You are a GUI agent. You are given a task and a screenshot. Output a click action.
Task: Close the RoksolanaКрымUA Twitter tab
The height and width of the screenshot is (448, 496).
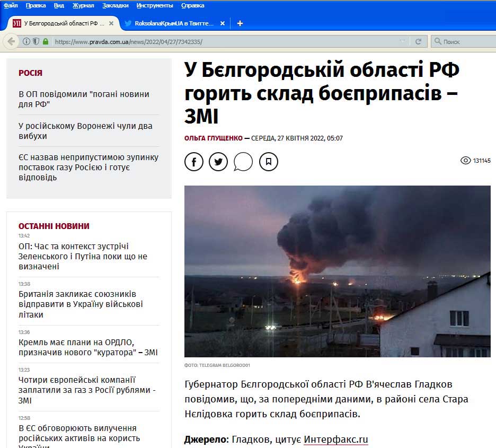223,23
